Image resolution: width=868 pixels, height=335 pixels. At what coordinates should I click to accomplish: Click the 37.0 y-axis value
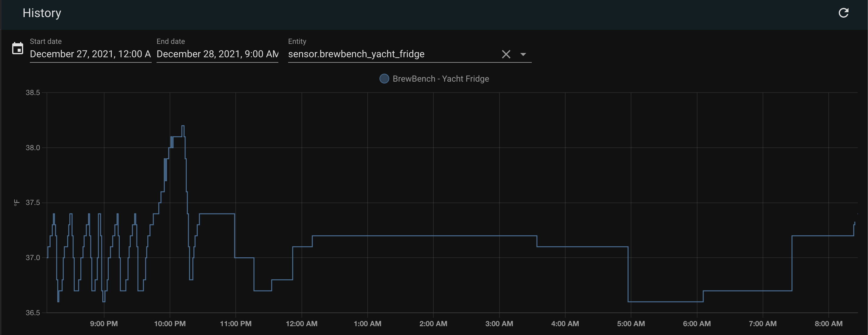pyautogui.click(x=33, y=257)
